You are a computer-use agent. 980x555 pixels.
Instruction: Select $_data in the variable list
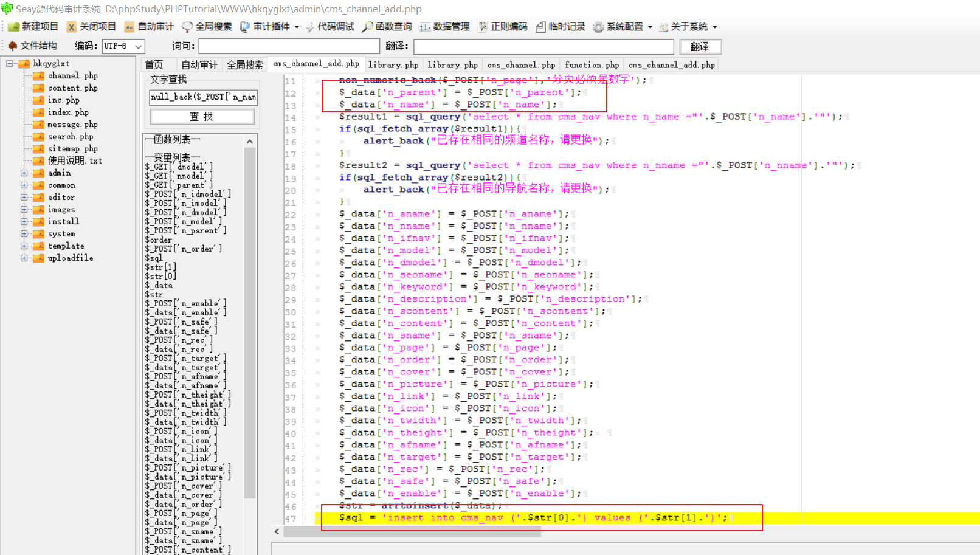(159, 285)
